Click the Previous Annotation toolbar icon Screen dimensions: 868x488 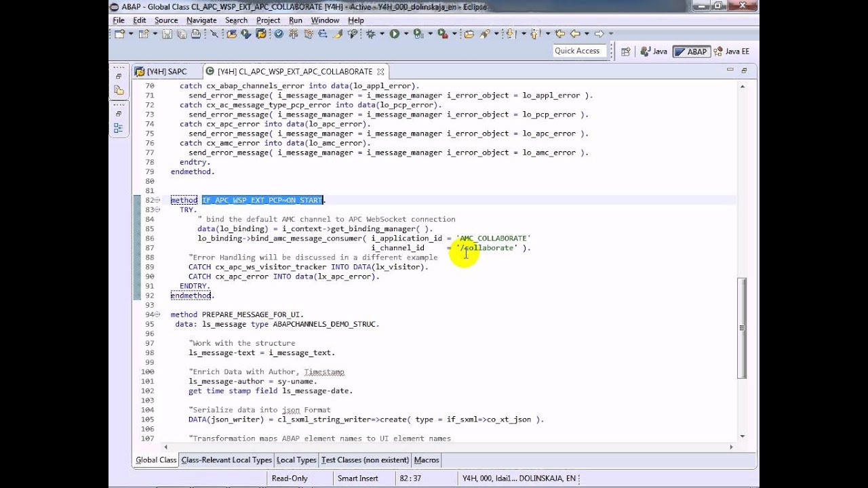click(x=535, y=34)
